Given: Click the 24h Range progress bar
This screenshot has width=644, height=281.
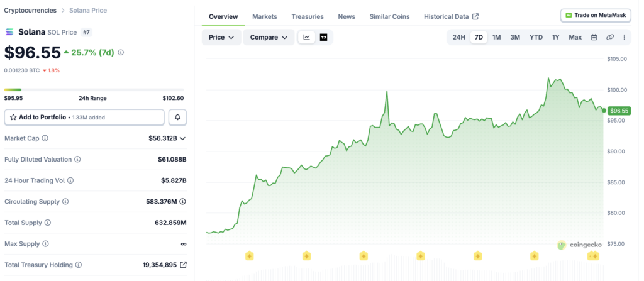Looking at the screenshot, I should coord(94,89).
